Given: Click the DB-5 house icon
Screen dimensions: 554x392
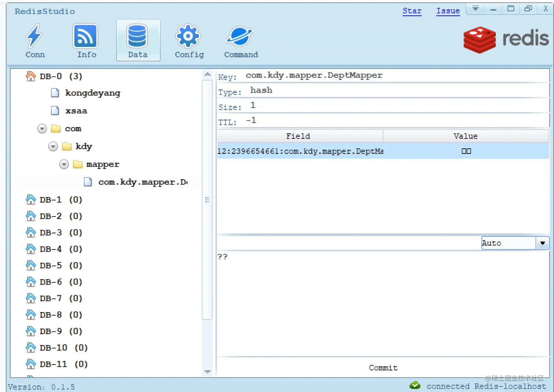Looking at the screenshot, I should [x=31, y=265].
